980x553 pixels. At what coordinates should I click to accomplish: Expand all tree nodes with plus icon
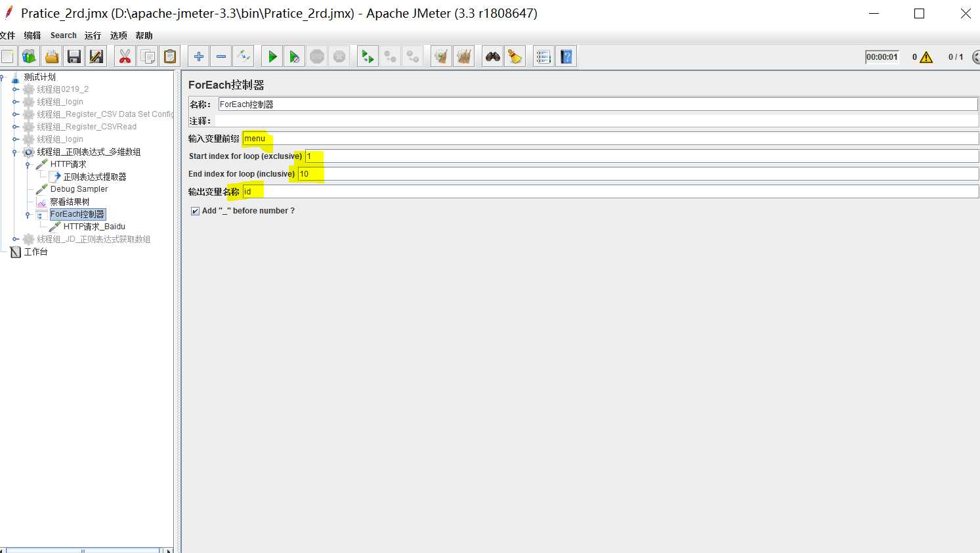point(199,57)
